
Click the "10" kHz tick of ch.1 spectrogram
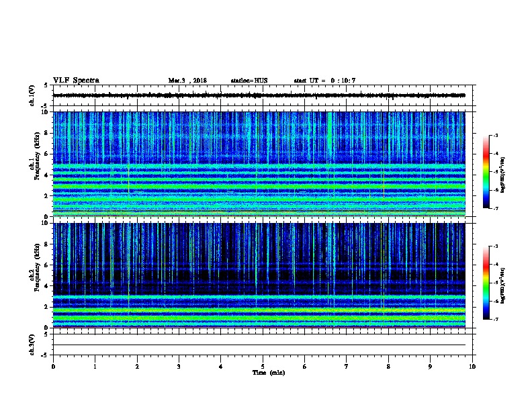(x=45, y=112)
